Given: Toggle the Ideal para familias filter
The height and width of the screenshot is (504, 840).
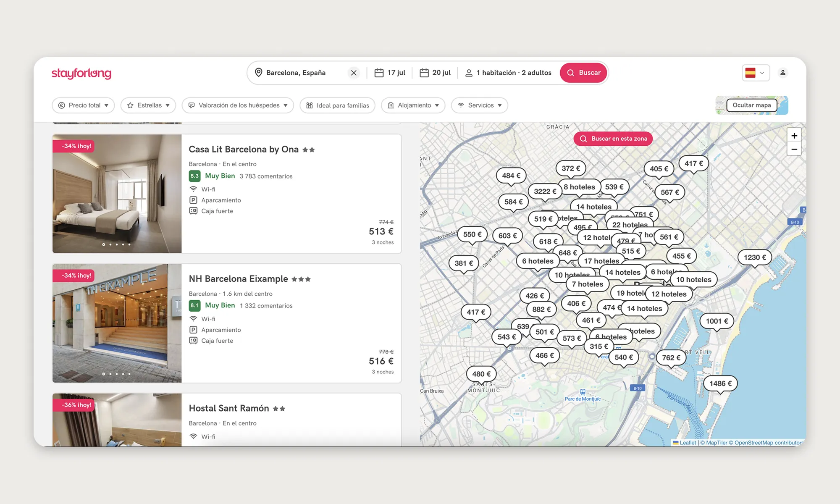Looking at the screenshot, I should [337, 105].
